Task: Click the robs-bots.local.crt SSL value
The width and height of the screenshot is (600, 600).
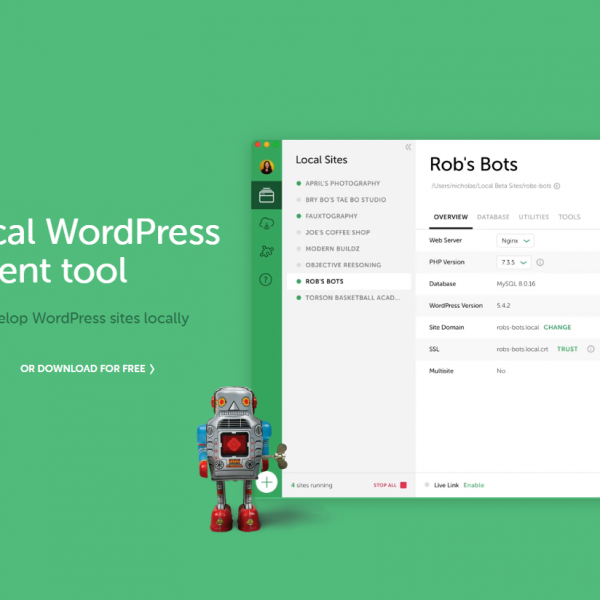Action: coord(522,349)
